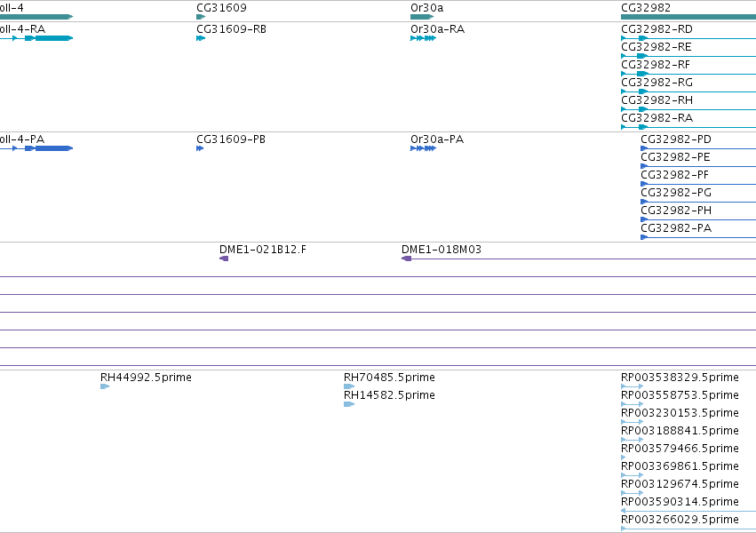Viewport: 756px width, 533px height.
Task: Select transcript CG32982-RF
Action: pyautogui.click(x=656, y=65)
